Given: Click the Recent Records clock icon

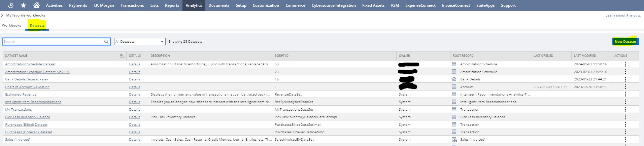Looking at the screenshot, I should tap(10, 5).
